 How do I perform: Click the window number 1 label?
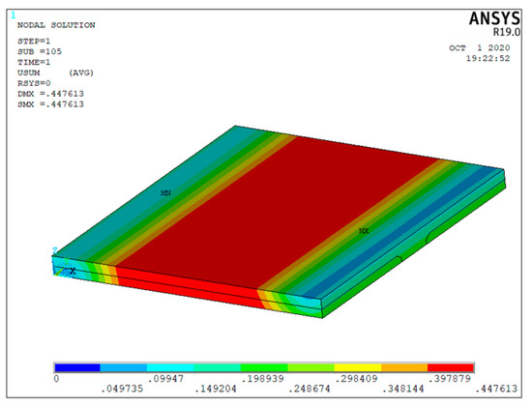tap(14, 15)
